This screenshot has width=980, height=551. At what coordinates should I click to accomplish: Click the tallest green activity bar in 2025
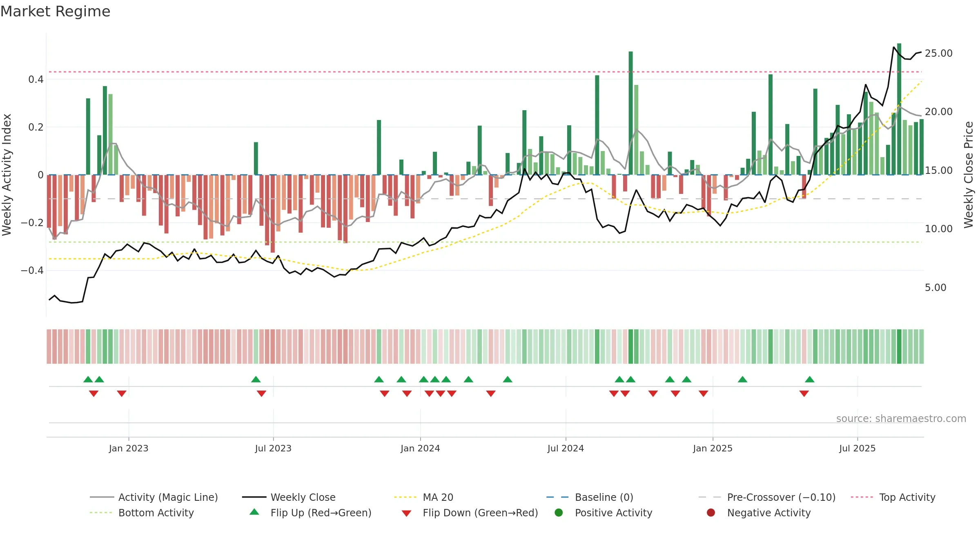coord(899,109)
